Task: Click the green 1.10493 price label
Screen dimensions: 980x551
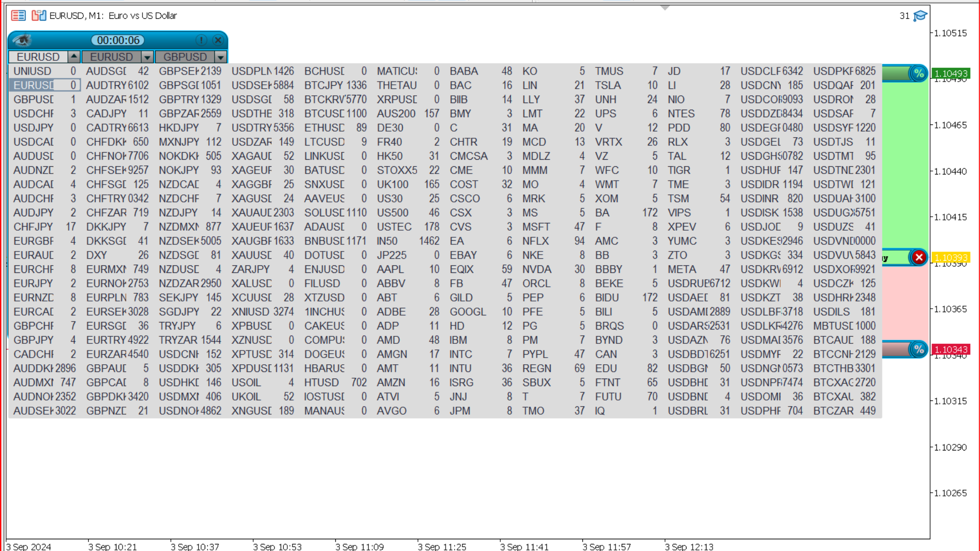Action: pos(950,73)
